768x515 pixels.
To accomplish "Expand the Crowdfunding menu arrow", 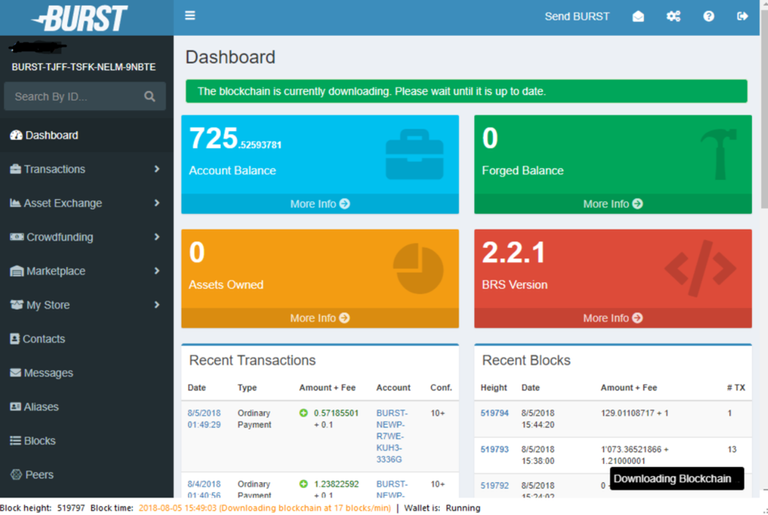I will [x=157, y=237].
